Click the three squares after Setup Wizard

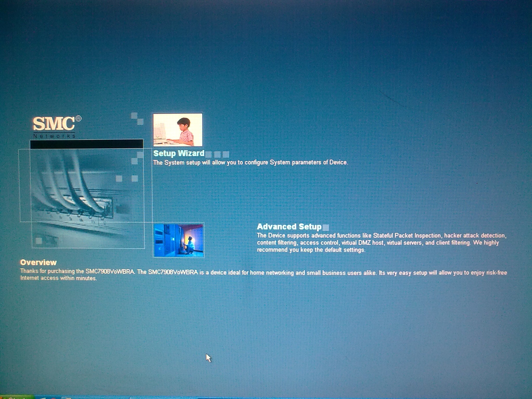pos(217,155)
